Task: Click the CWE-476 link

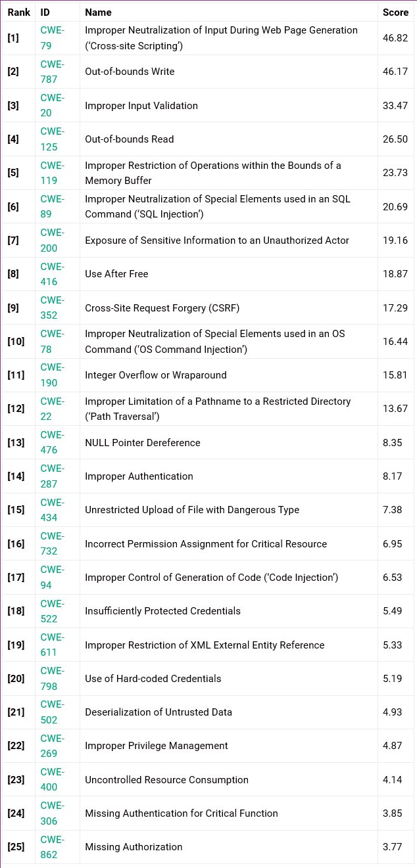Action: pos(52,443)
